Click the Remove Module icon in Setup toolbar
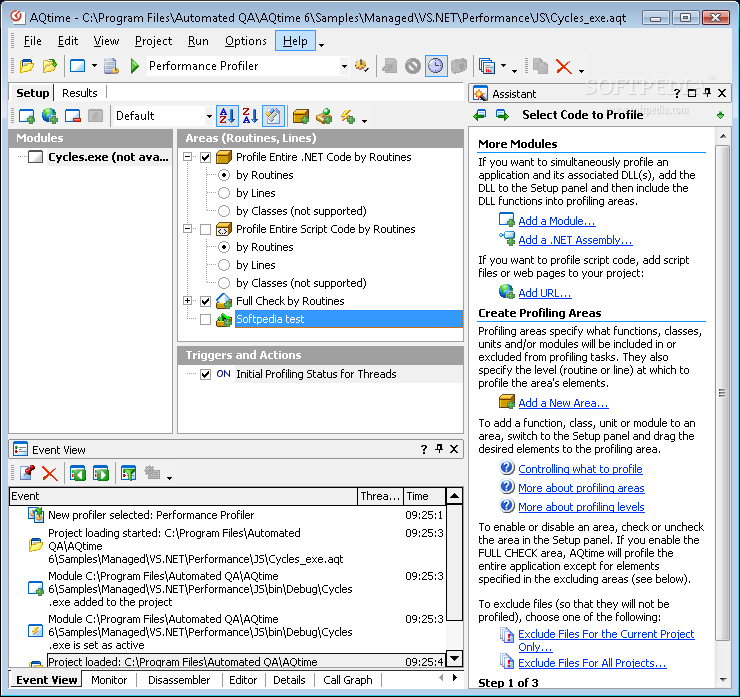740x697 pixels. [73, 116]
